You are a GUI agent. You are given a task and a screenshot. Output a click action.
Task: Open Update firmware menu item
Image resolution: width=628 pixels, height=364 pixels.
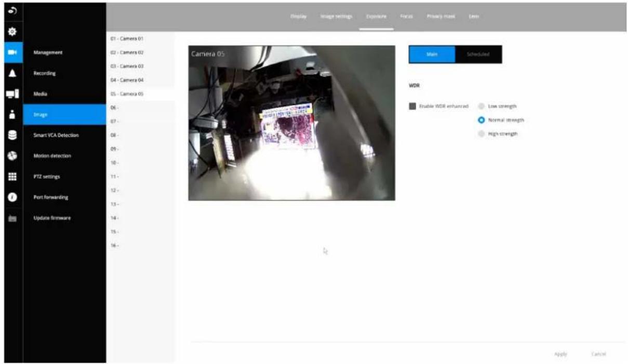coord(65,218)
